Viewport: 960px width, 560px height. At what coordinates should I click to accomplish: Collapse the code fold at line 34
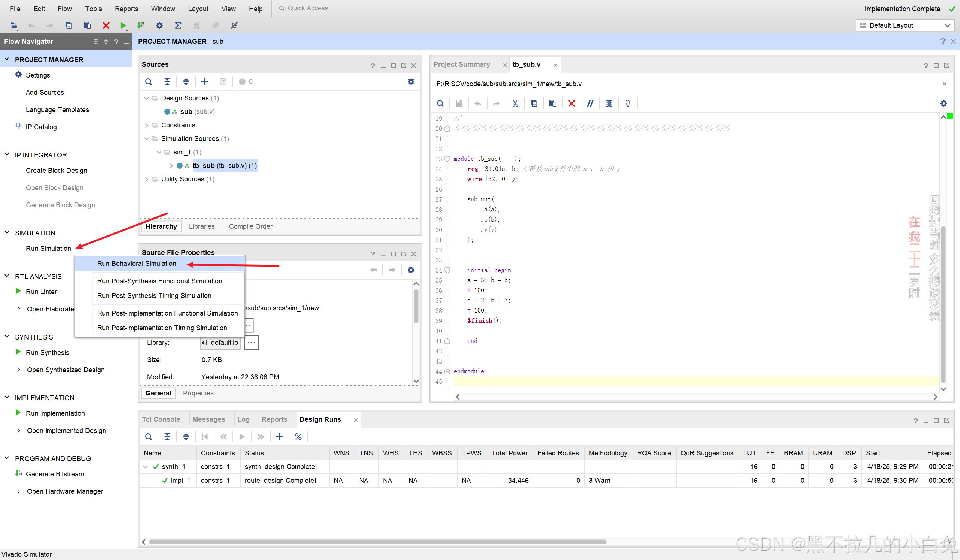[x=447, y=270]
